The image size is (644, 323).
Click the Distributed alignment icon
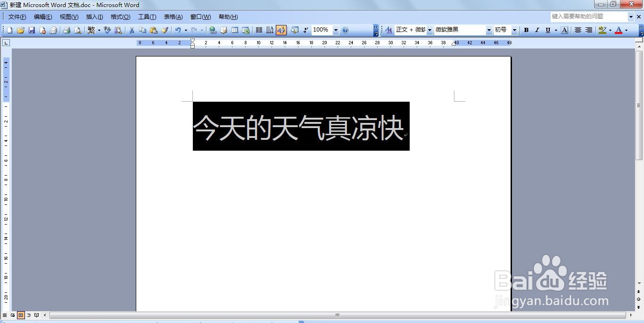pos(589,30)
